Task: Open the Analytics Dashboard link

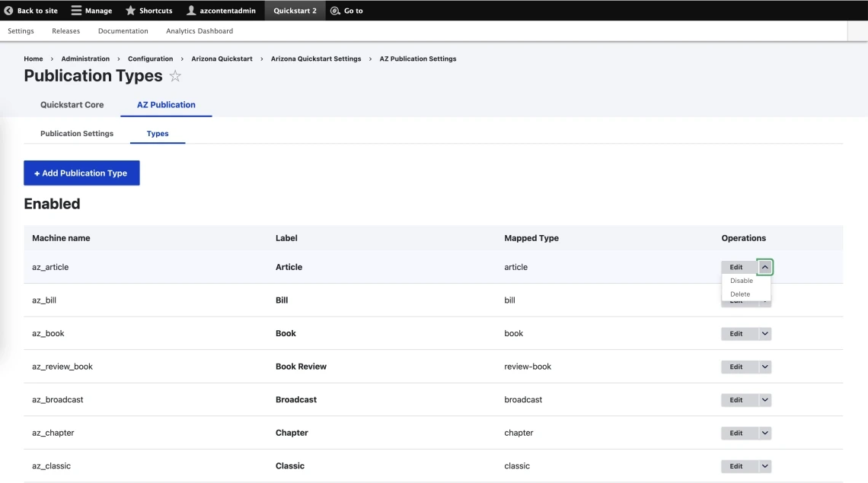Action: [199, 31]
